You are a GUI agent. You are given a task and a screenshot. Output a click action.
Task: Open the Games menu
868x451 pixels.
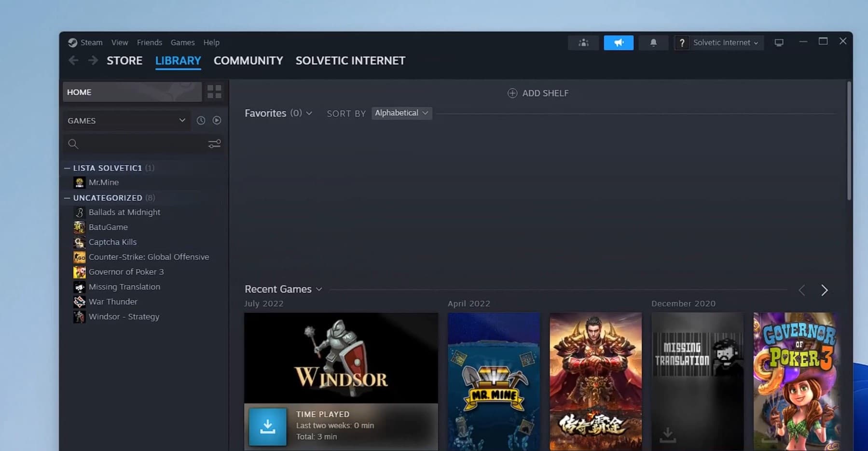coord(183,42)
